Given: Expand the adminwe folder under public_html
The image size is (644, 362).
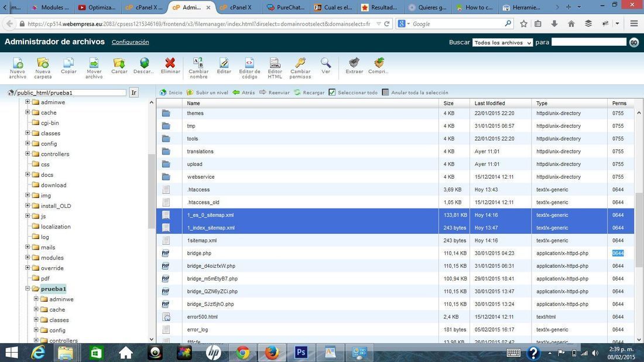Looking at the screenshot, I should [28, 101].
